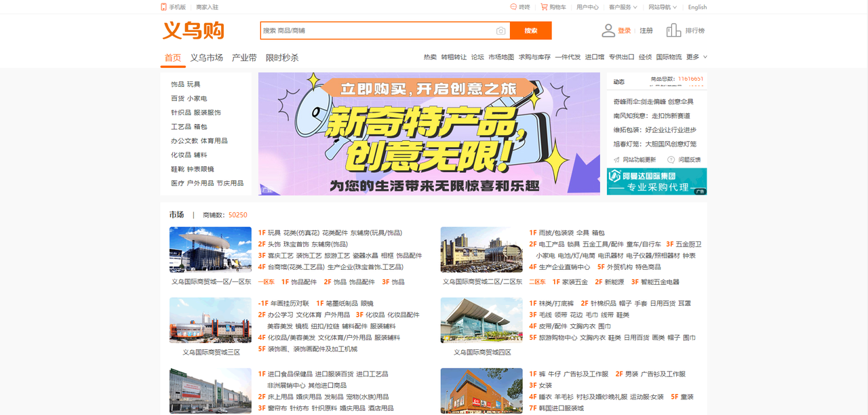Image resolution: width=868 pixels, height=415 pixels.
Task: Open the 义乌国际商贸城三区 building photo
Action: [210, 320]
